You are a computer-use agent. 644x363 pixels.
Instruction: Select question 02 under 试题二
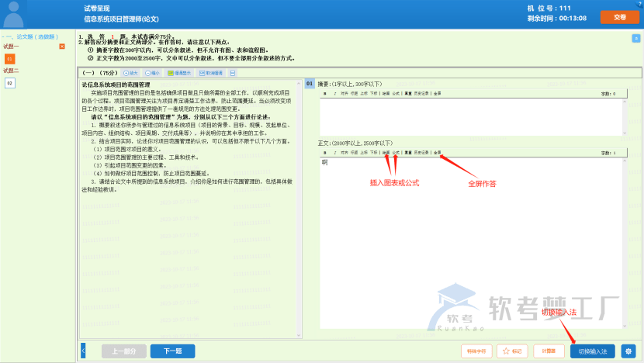tap(9, 83)
